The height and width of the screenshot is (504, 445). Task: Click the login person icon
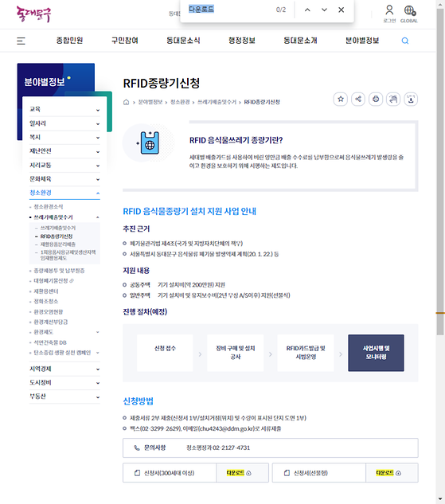389,10
